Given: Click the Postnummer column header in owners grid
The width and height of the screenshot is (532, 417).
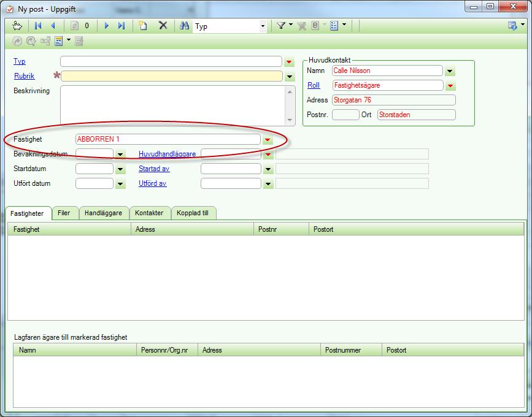Looking at the screenshot, I should pyautogui.click(x=351, y=350).
